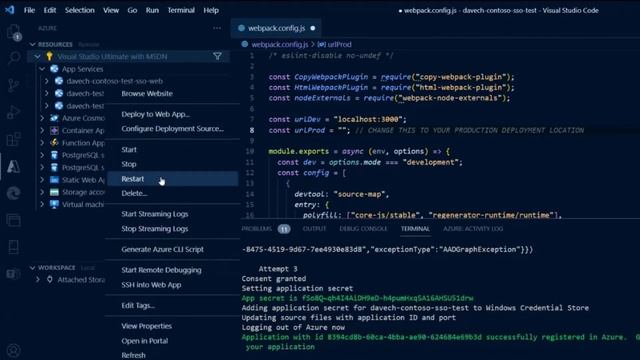Viewport: 640px width, 360px height.
Task: Click the App Services globe icon
Action: pos(54,69)
